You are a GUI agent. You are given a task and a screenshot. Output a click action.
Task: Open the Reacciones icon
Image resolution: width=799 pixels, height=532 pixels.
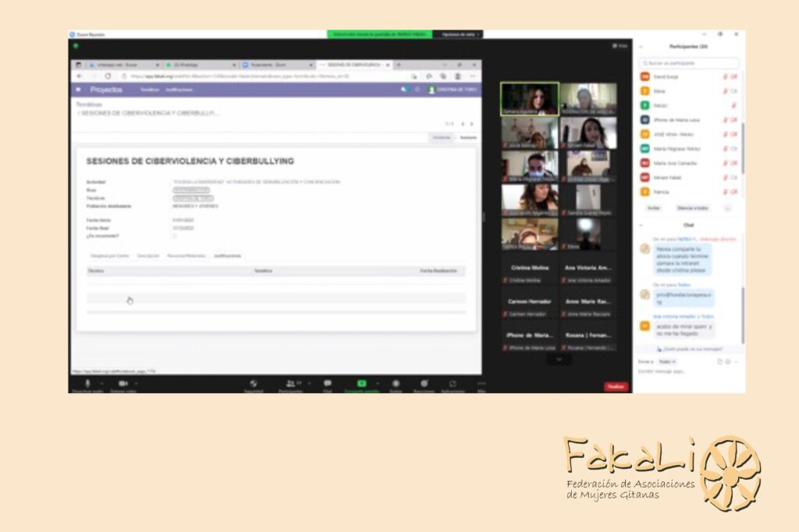coord(424,384)
